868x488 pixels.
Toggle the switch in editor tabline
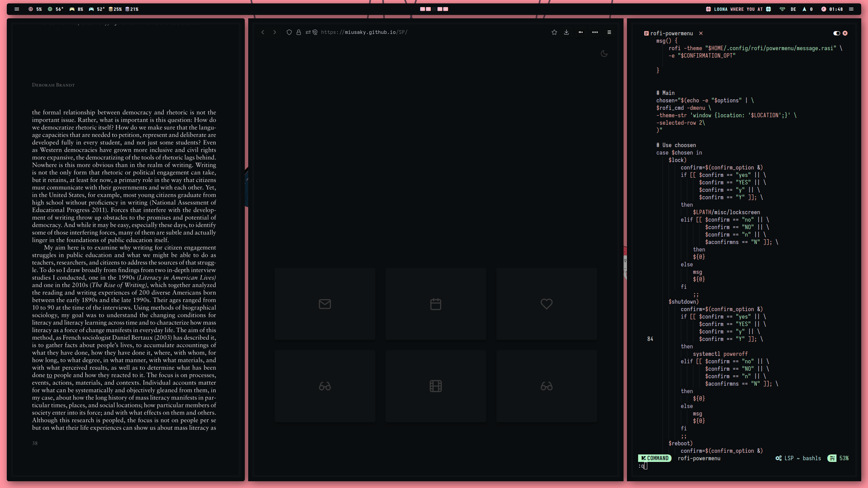tap(836, 33)
